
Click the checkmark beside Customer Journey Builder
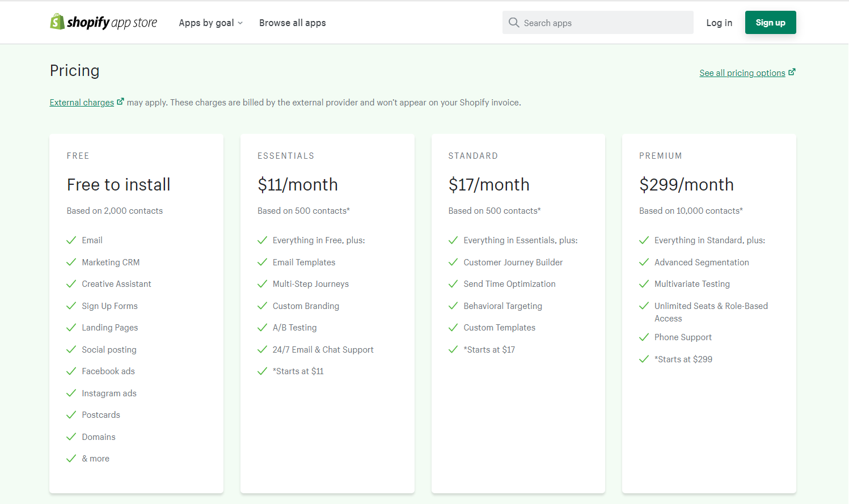(x=453, y=262)
